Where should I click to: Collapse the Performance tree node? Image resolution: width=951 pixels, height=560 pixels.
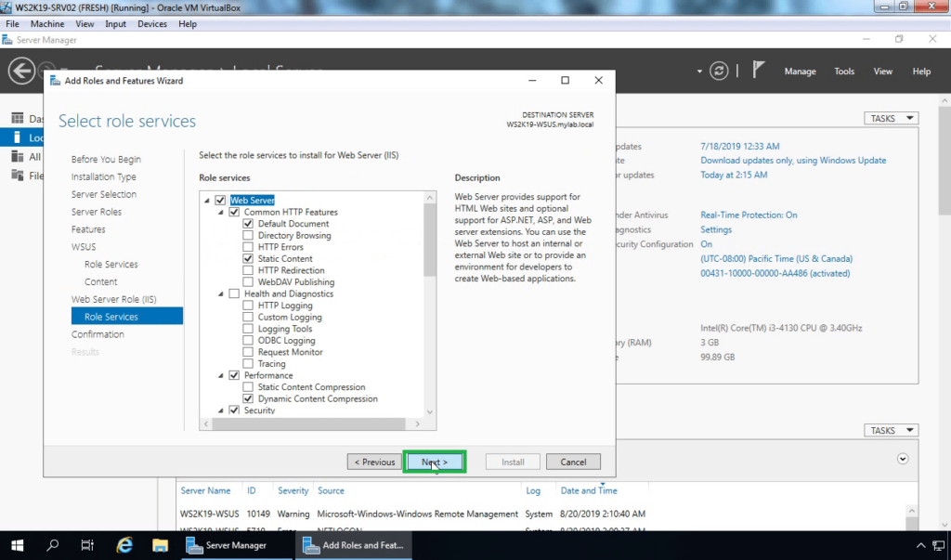pyautogui.click(x=221, y=375)
